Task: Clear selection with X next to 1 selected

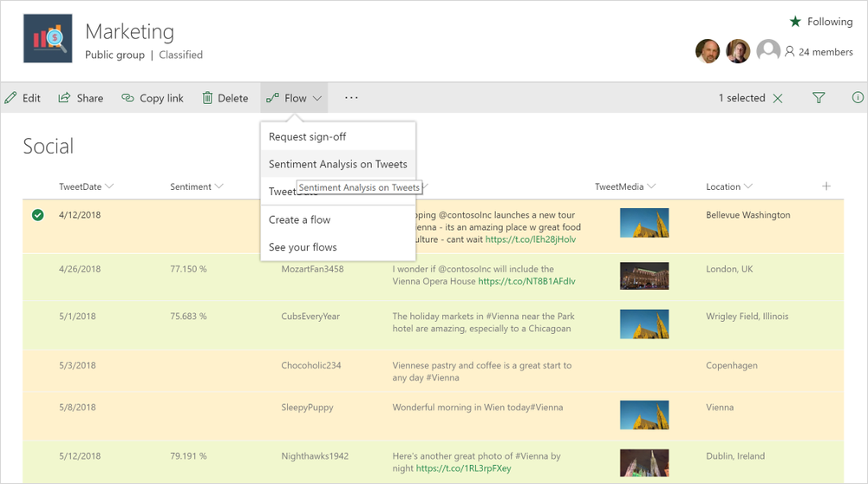Action: click(x=778, y=98)
